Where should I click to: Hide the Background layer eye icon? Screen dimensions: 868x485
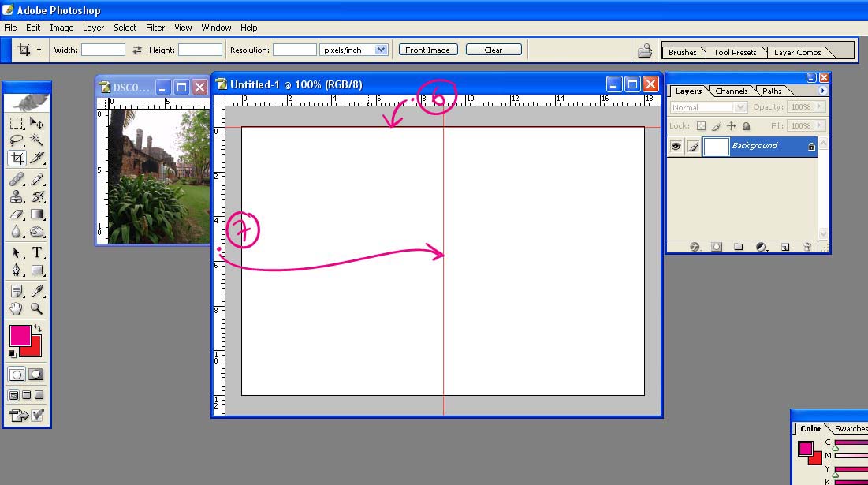(x=676, y=147)
